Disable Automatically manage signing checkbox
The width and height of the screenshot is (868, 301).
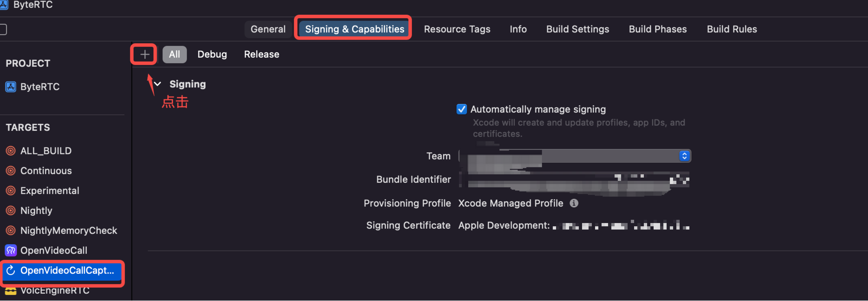click(461, 109)
